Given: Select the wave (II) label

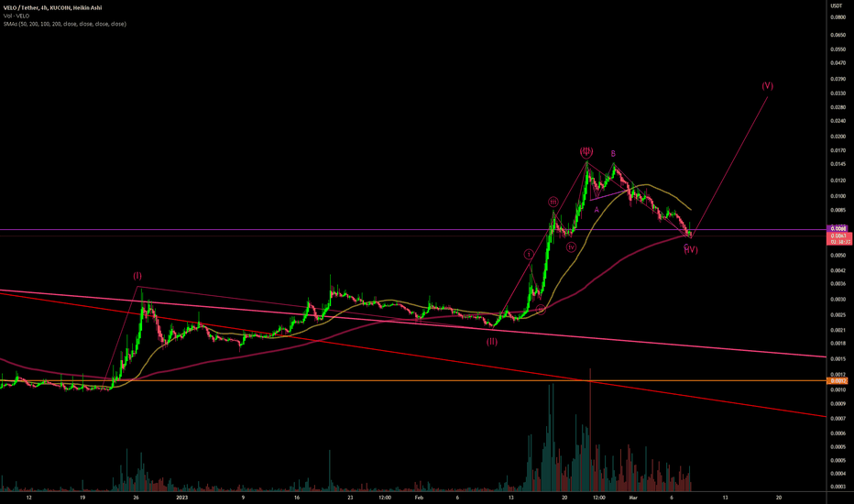Looking at the screenshot, I should 492,342.
